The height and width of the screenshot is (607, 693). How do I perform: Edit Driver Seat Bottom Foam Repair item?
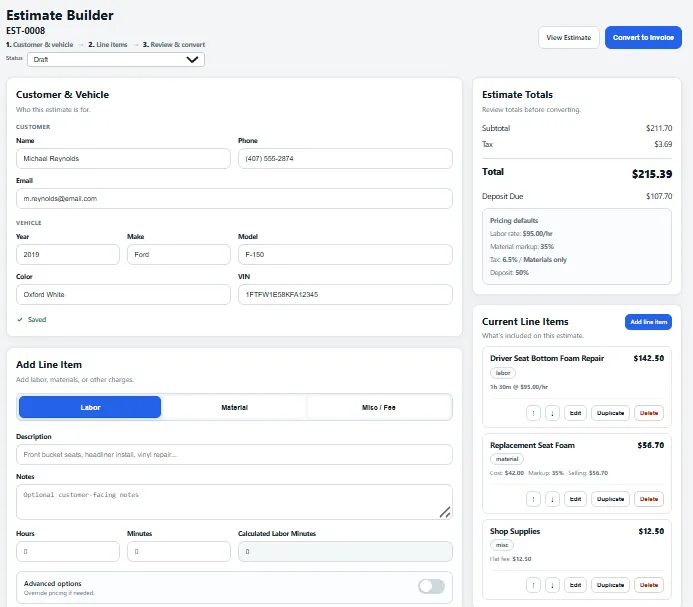575,413
